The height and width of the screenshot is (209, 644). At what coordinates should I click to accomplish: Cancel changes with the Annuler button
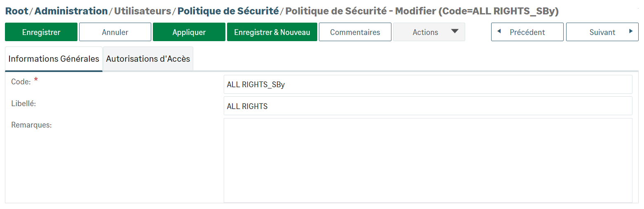(x=115, y=32)
